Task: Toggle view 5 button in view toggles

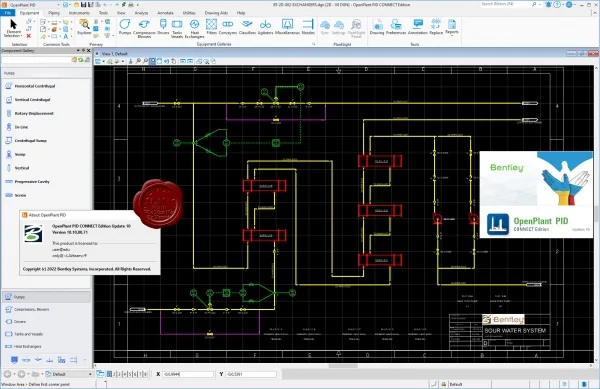Action: pos(129,374)
